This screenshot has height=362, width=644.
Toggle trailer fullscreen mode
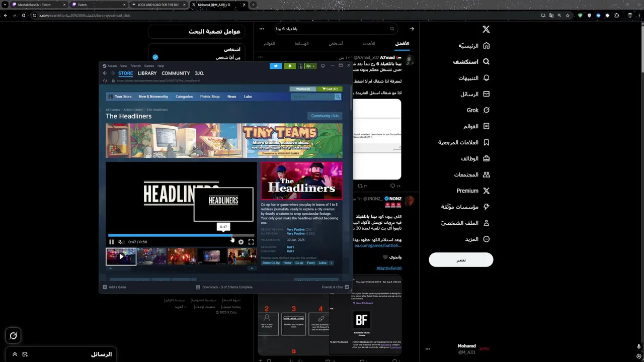(x=251, y=242)
